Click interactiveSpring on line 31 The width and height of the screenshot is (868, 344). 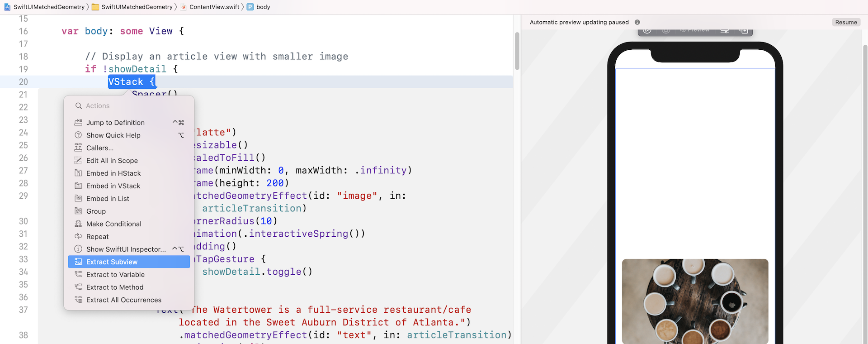[x=299, y=234]
